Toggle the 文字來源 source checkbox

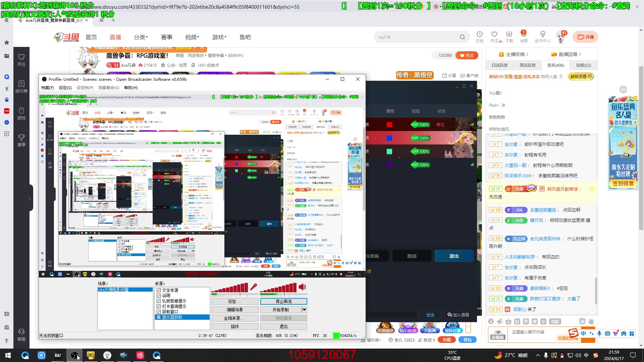pyautogui.click(x=159, y=290)
